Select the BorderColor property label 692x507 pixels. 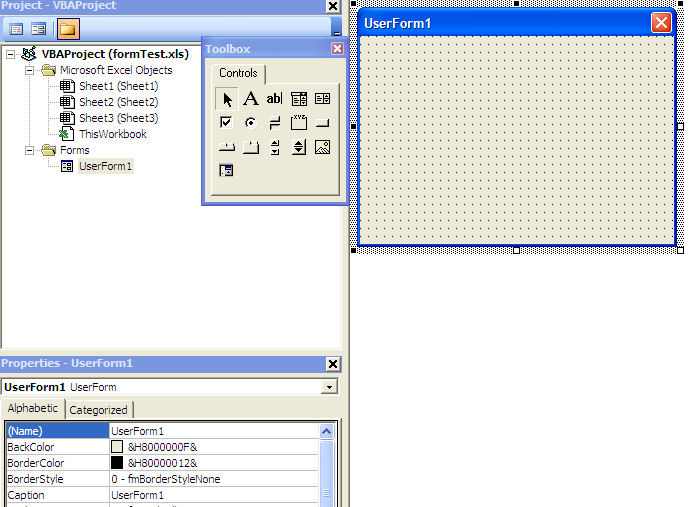36,463
